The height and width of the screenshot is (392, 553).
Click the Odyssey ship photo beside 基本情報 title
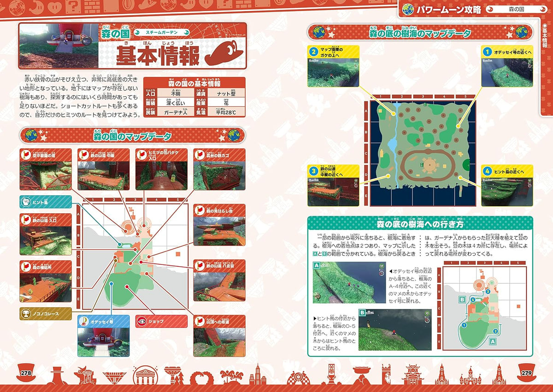[x=58, y=46]
